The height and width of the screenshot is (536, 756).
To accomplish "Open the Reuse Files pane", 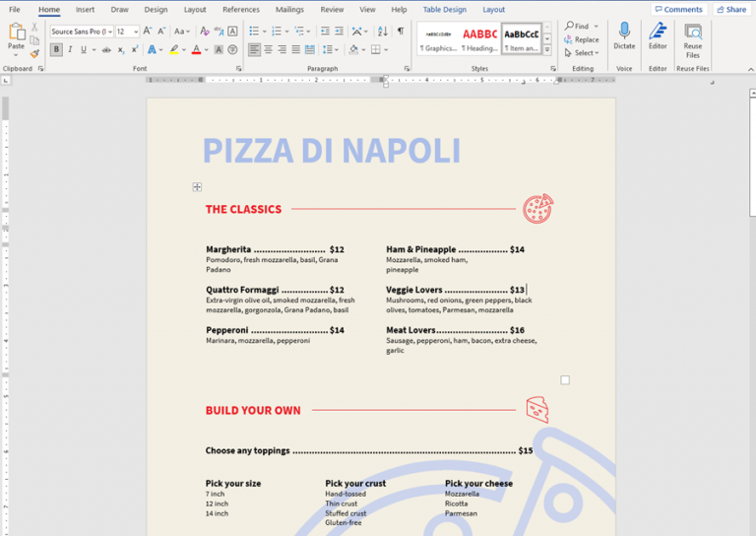I will tap(693, 39).
